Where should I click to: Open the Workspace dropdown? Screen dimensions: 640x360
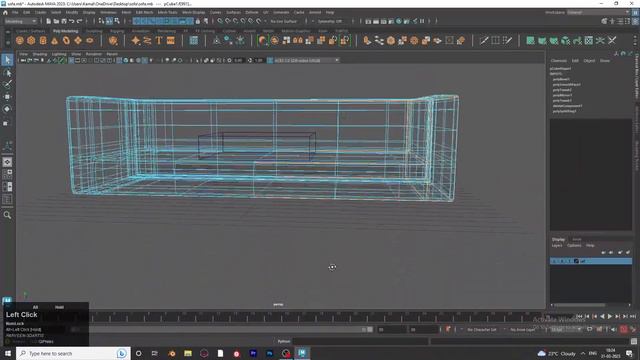[x=598, y=12]
